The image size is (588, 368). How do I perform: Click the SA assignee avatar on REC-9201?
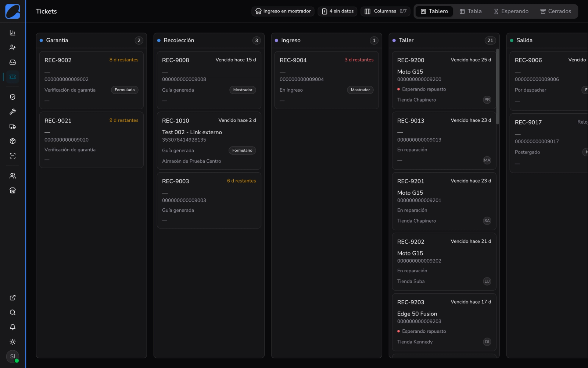(x=487, y=221)
